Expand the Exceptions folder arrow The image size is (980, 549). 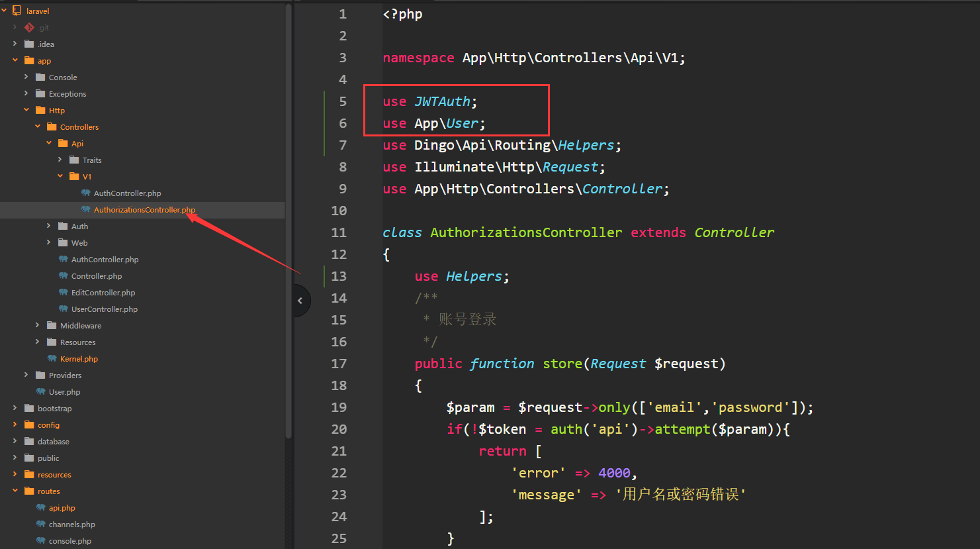click(x=26, y=93)
